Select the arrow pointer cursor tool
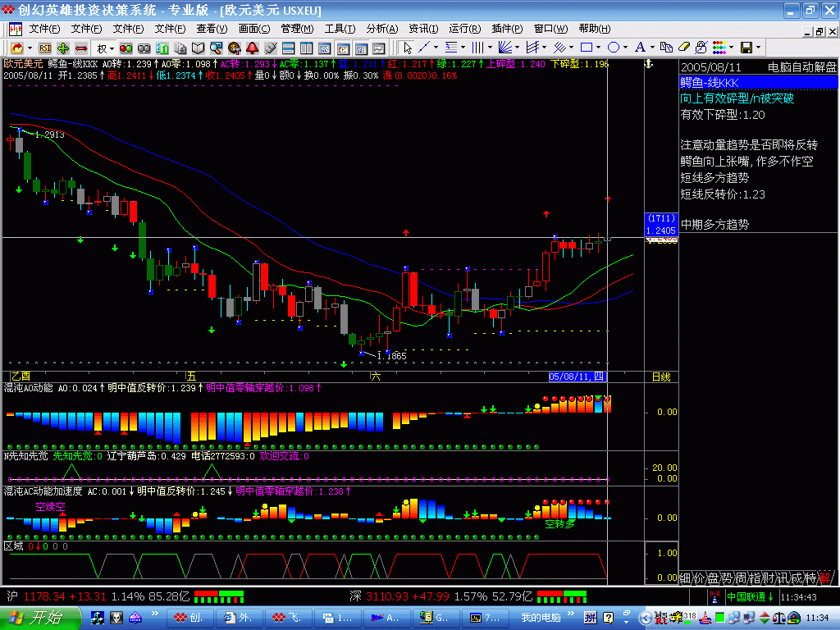840x630 pixels. pos(408,48)
